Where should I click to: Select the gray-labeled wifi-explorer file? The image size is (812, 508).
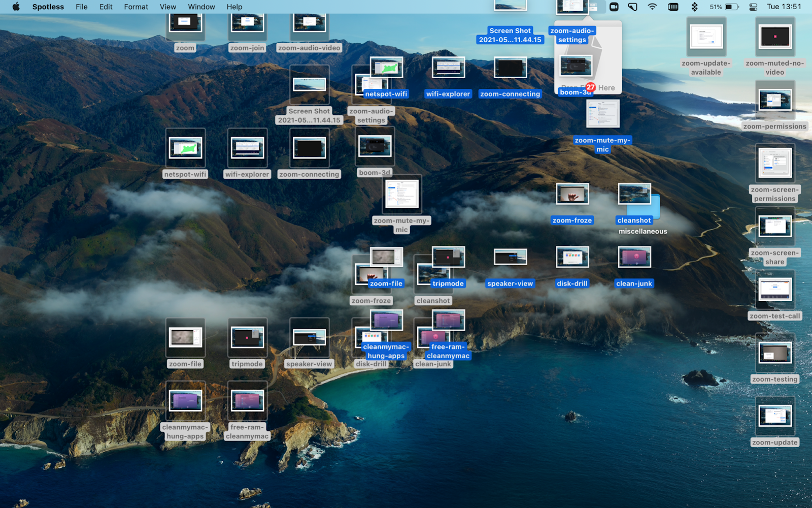247,148
